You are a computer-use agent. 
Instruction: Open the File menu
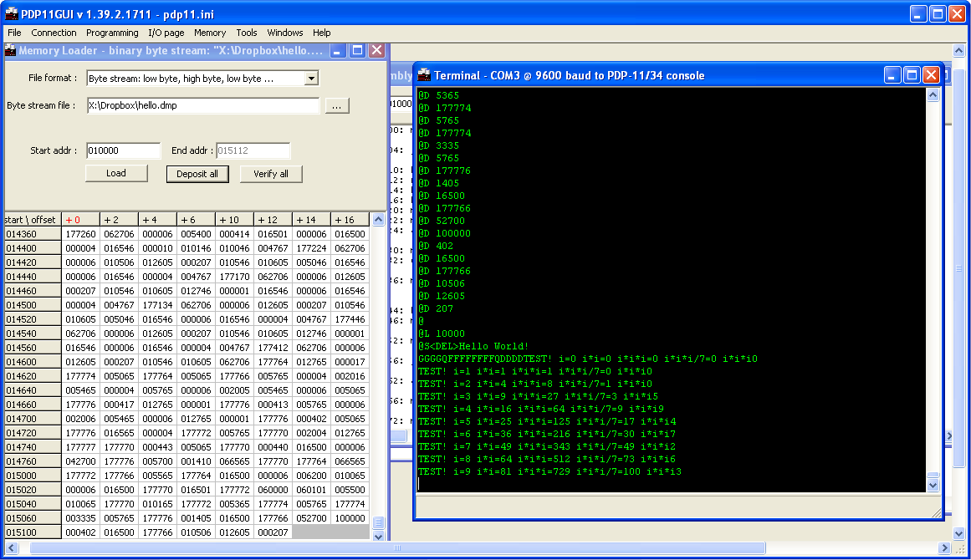[x=14, y=33]
